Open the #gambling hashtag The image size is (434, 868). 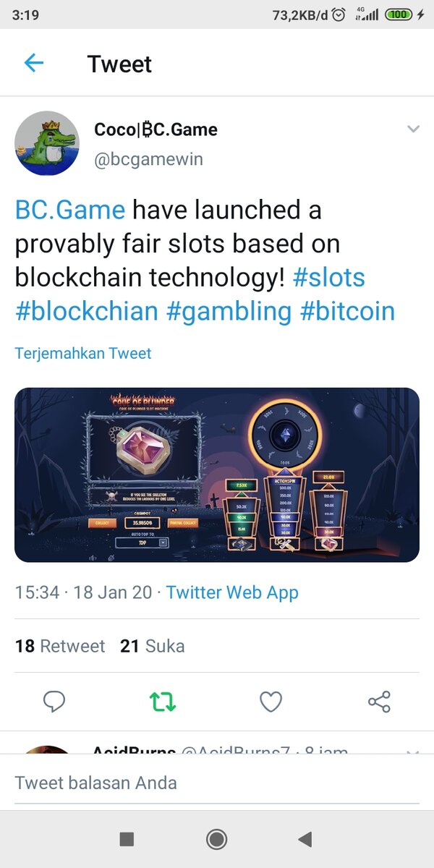(x=228, y=312)
